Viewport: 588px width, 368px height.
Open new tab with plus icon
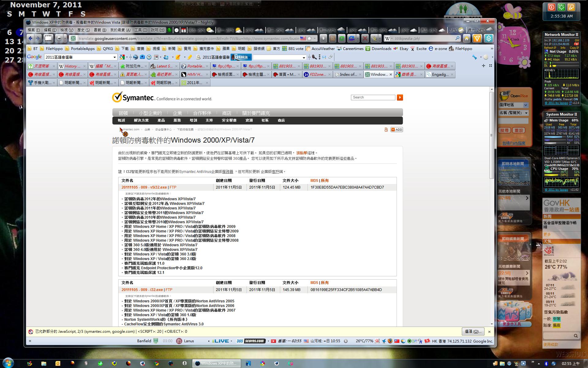pos(484,66)
